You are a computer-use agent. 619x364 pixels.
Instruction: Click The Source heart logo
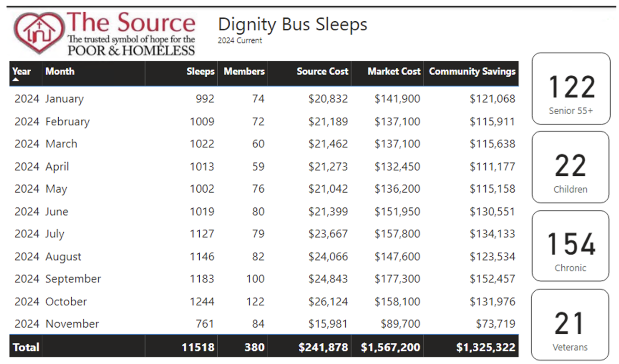tap(38, 34)
